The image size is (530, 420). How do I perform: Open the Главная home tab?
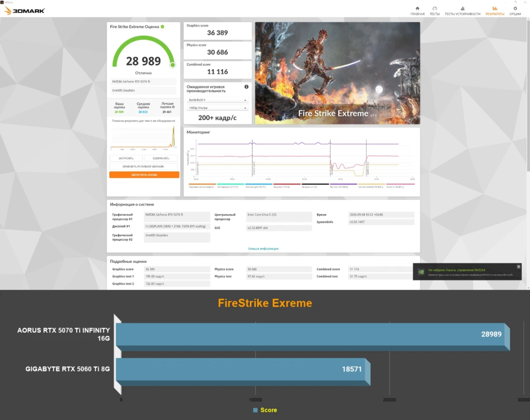[x=417, y=11]
